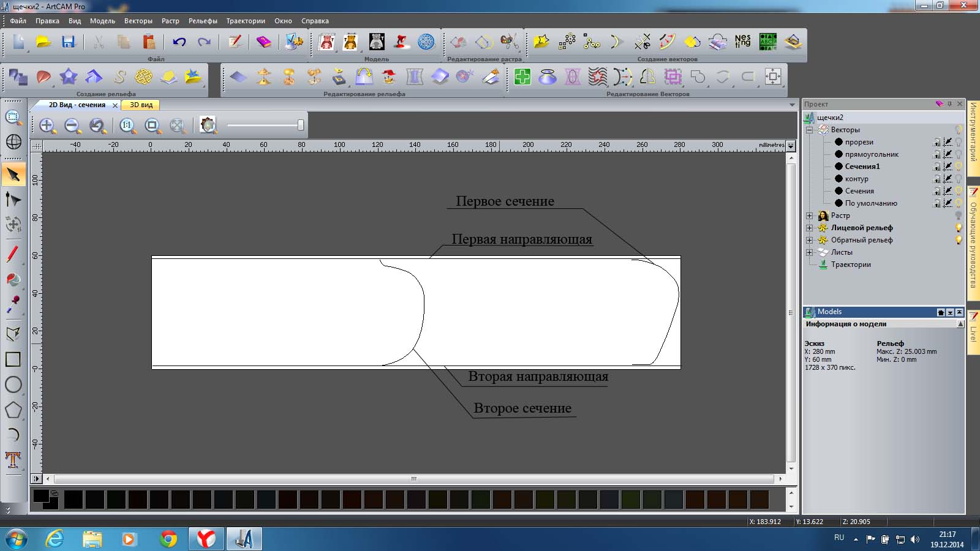Click the four-arrow square icon in vector editing toolbar
The image size is (980, 551).
click(x=773, y=77)
